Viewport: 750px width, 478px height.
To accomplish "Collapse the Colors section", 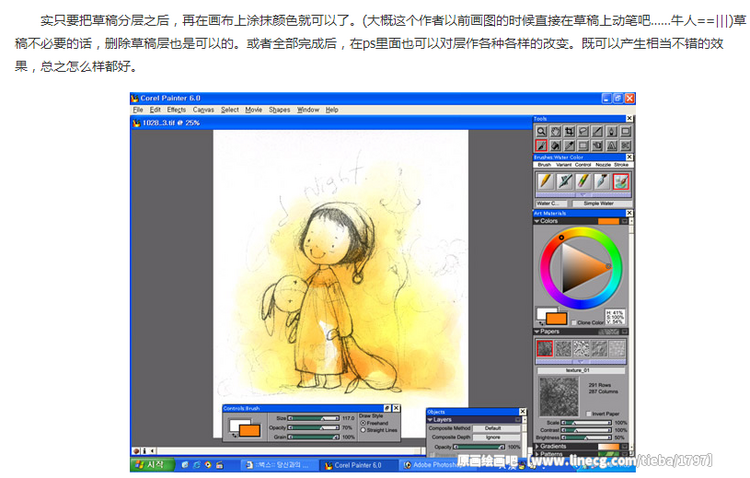I will pos(537,221).
